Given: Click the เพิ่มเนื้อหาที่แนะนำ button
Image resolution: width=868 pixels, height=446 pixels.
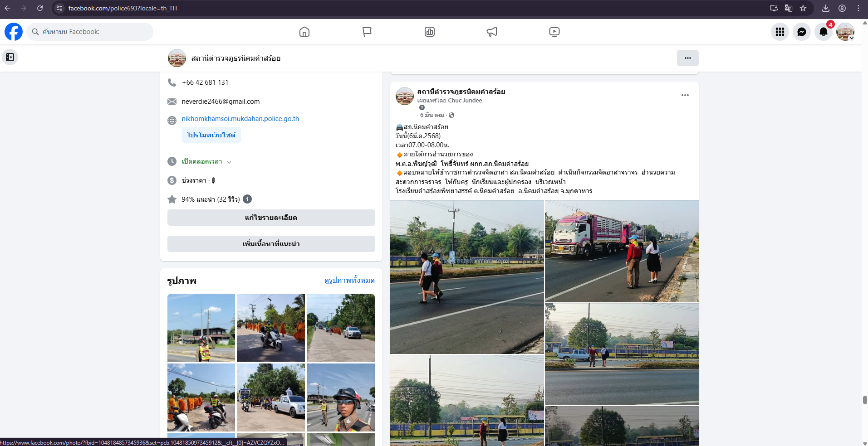Looking at the screenshot, I should 271,244.
